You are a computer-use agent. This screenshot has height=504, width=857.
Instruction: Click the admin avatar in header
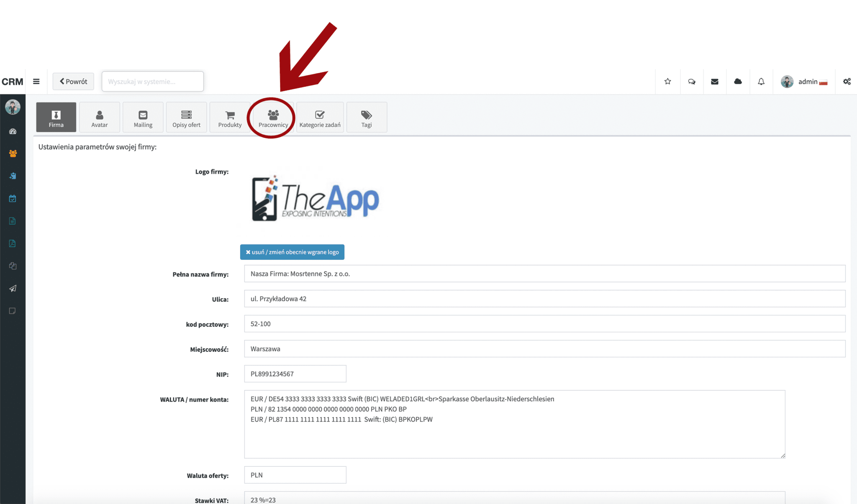(787, 82)
